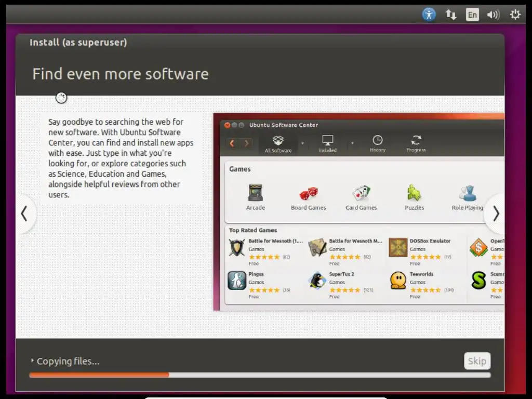The image size is (532, 399).
Task: Select the Role Playing category icon
Action: pos(468,193)
